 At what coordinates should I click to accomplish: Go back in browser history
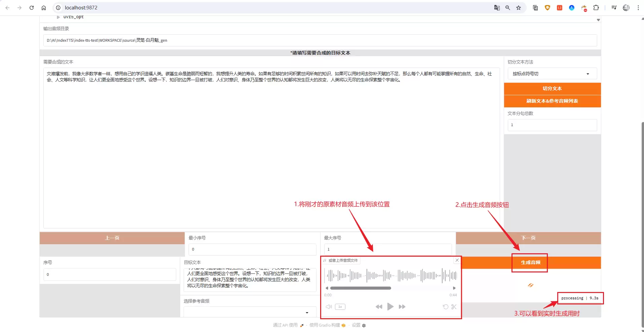coord(7,8)
